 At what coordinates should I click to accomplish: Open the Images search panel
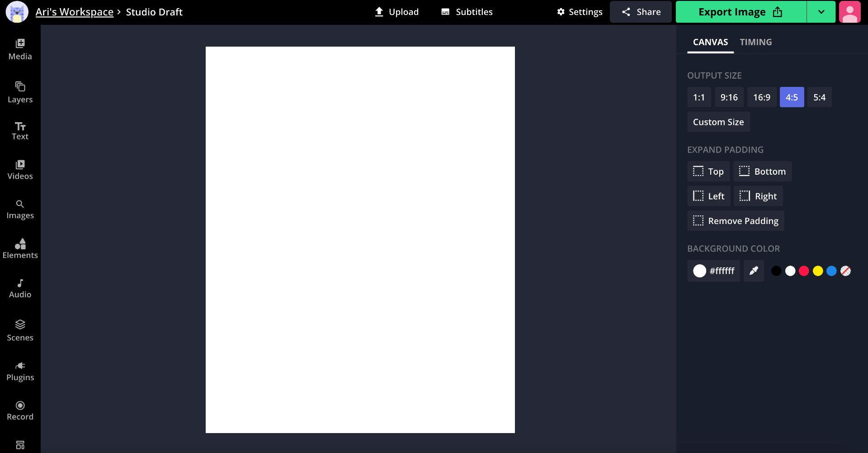coord(20,210)
